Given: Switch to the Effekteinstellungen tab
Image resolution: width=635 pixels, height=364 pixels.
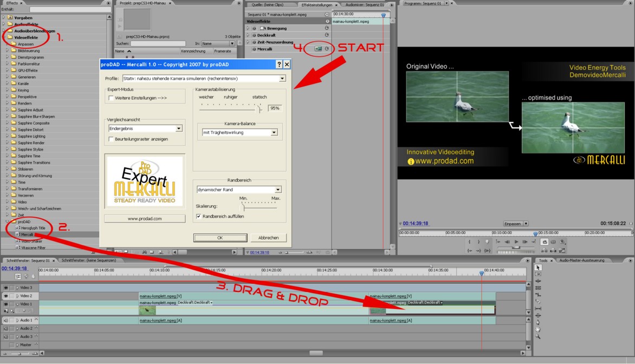Looking at the screenshot, I should tap(317, 5).
